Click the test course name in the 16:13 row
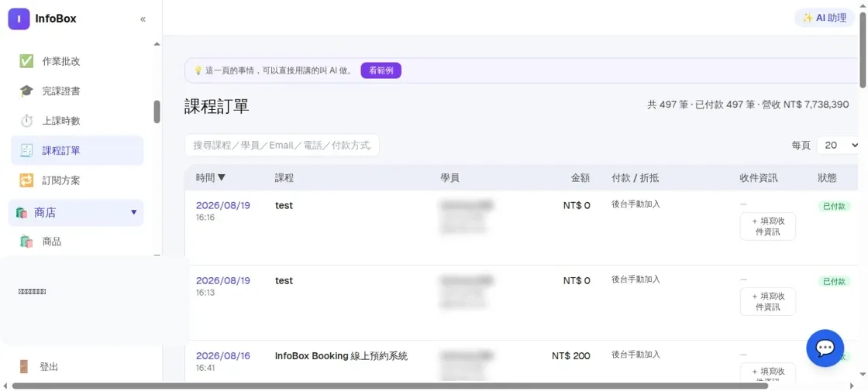 click(284, 280)
